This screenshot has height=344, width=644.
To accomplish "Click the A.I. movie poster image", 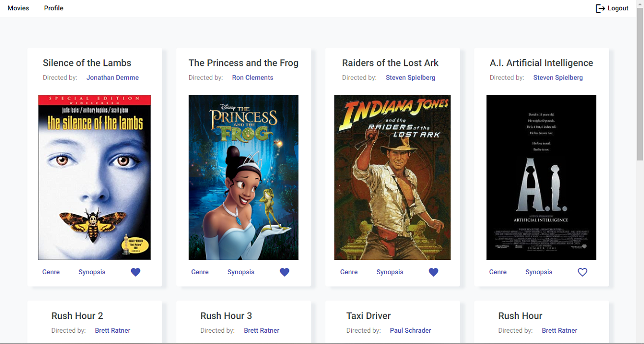I will pyautogui.click(x=541, y=177).
